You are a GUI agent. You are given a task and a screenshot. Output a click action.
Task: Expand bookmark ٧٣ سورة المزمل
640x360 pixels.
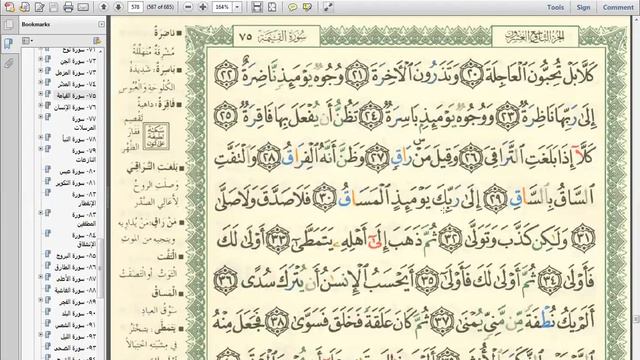pyautogui.click(x=40, y=71)
